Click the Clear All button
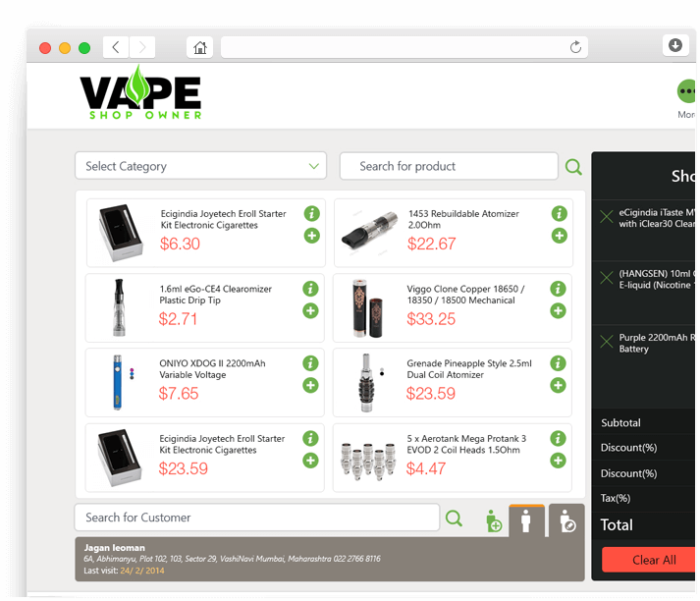The image size is (700, 601). point(649,560)
